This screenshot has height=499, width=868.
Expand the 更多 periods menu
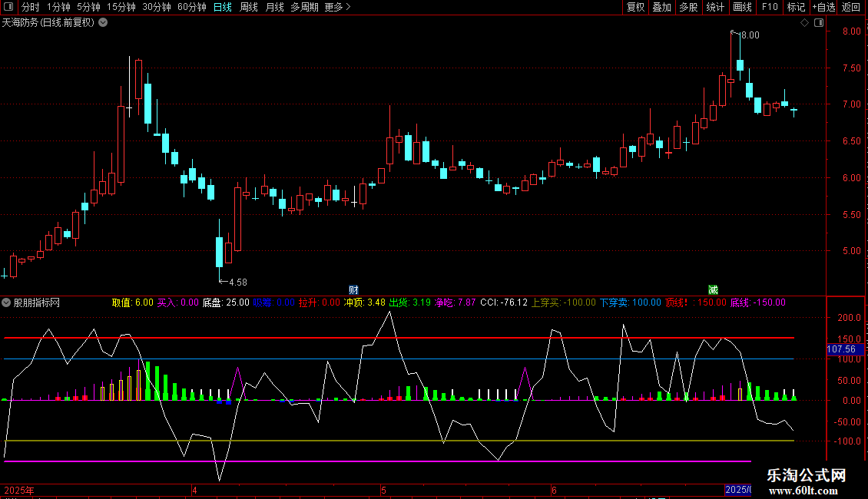pos(338,7)
